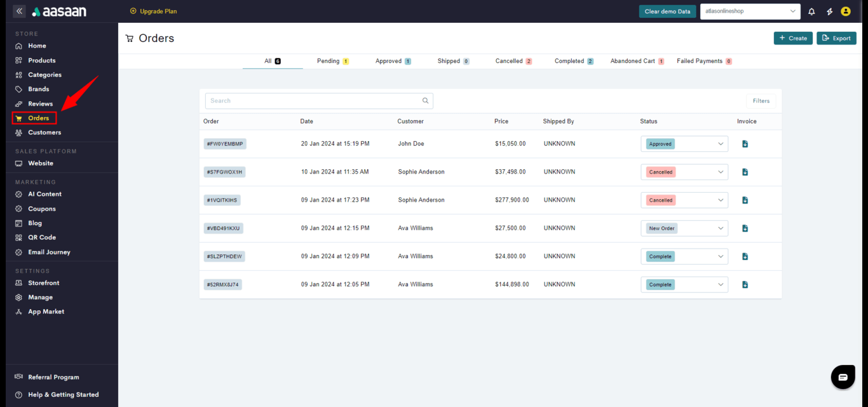Open the New Order status dropdown
Screen dimensions: 868x407
pos(684,228)
